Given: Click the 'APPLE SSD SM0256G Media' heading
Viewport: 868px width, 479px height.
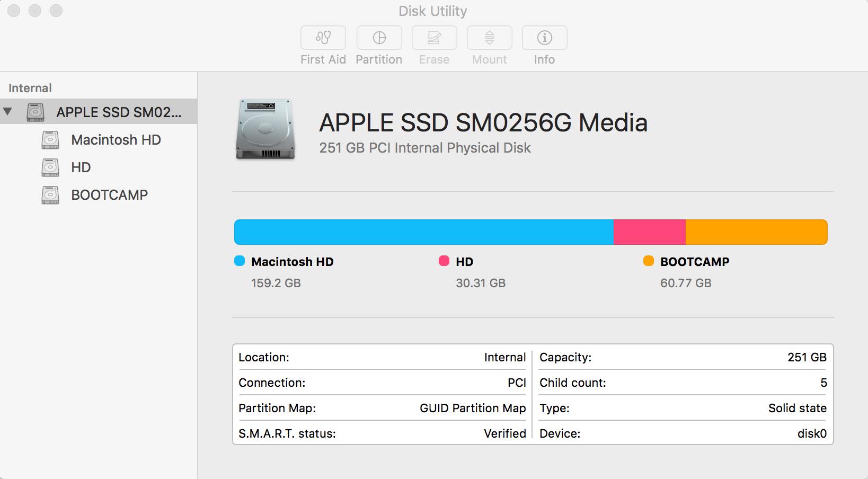Looking at the screenshot, I should pyautogui.click(x=483, y=123).
